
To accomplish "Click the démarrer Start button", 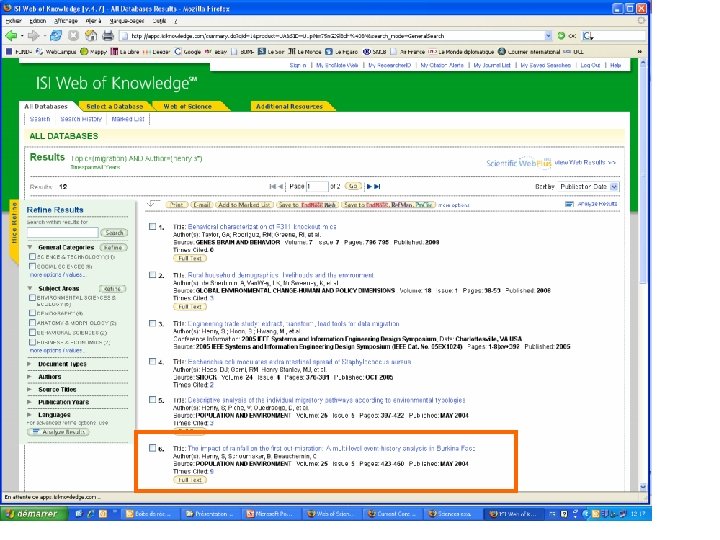I will (33, 513).
